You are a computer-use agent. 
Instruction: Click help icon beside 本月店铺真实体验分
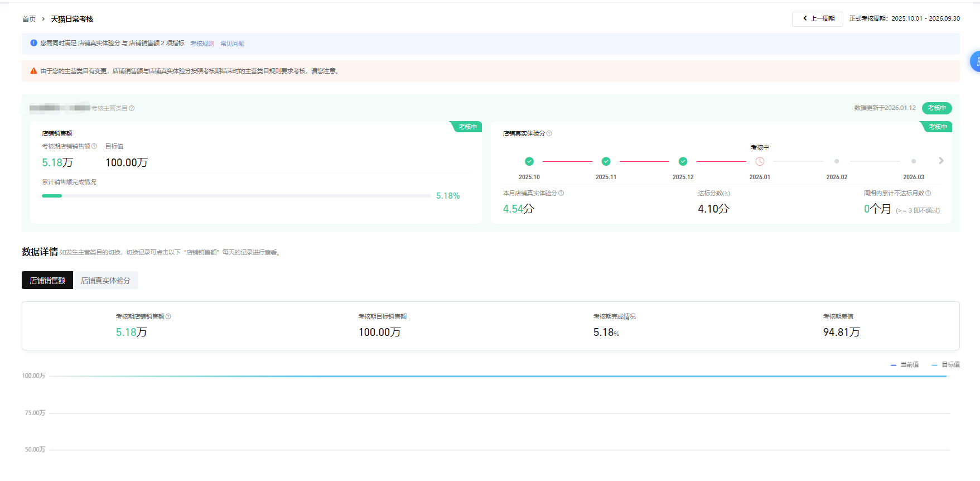pyautogui.click(x=561, y=193)
